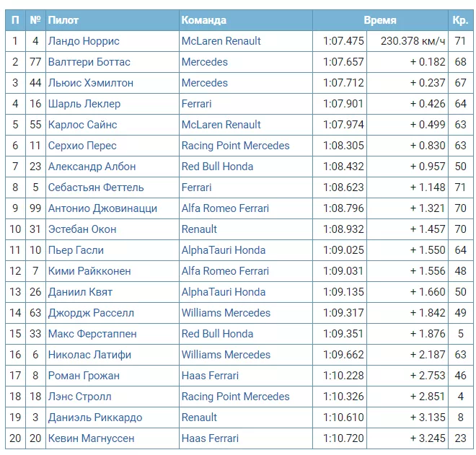Screen dimensions: 476x455
Task: Open Ferrari team link in Леклер row
Action: 196,104
